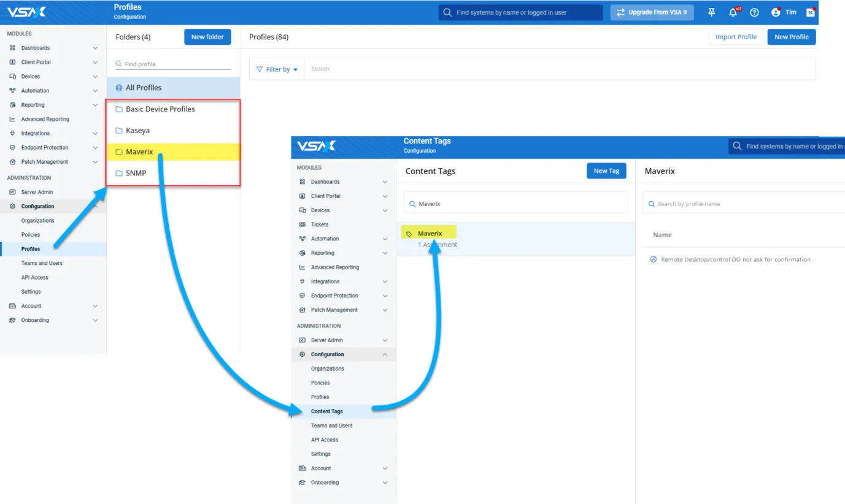845x504 pixels.
Task: Click the VSA X logo top left
Action: 26,12
